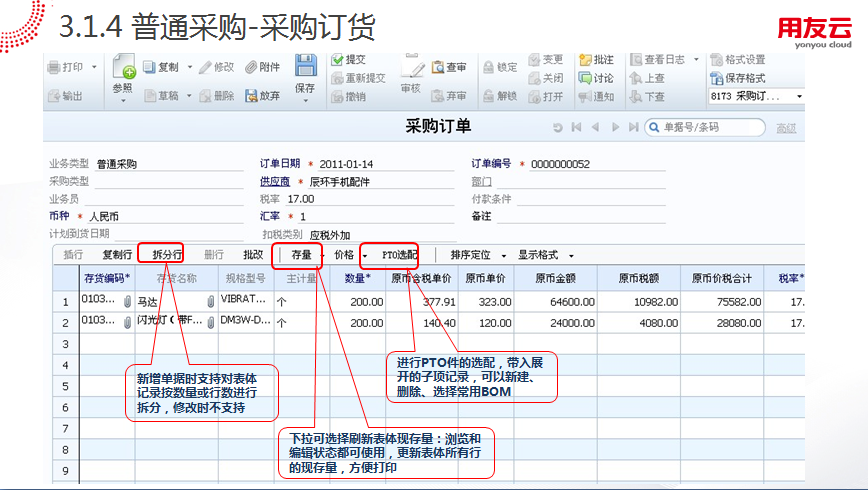This screenshot has height=490, width=868.
Task: Click the 打开 open-order icon
Action: [534, 97]
